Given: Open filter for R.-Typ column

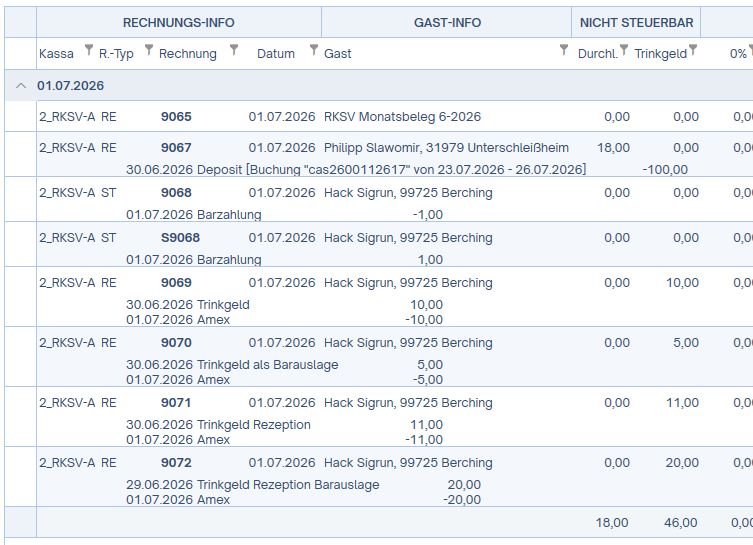Looking at the screenshot, I should point(149,50).
